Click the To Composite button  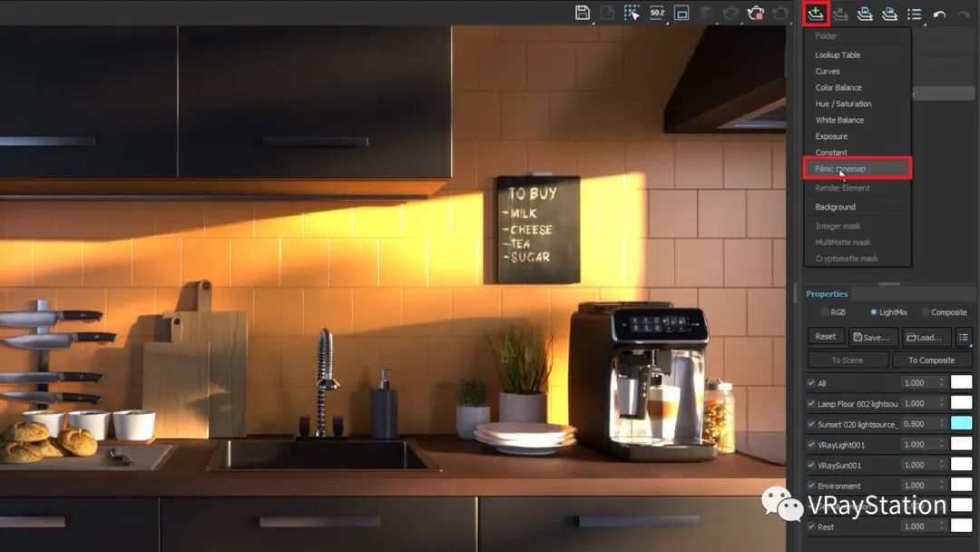point(931,360)
